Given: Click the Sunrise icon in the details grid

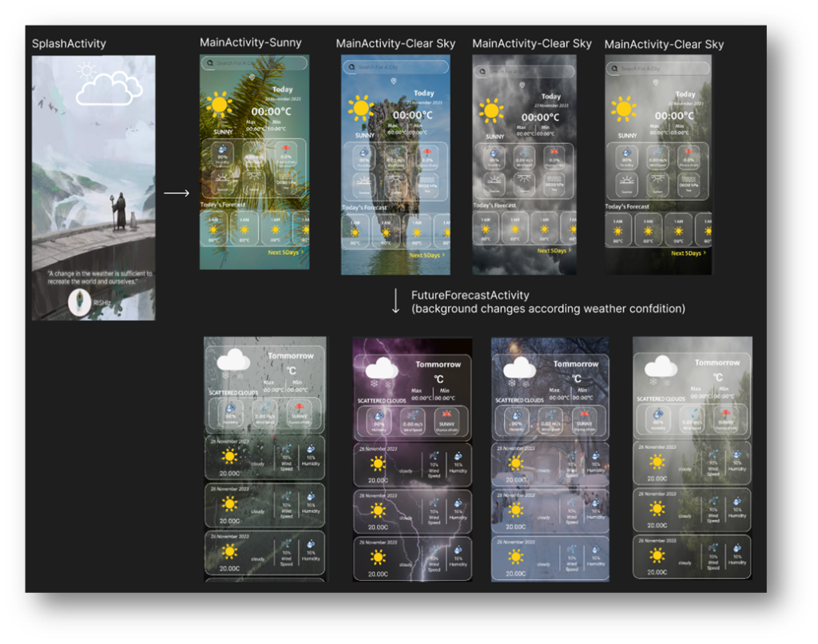Looking at the screenshot, I should tap(223, 177).
